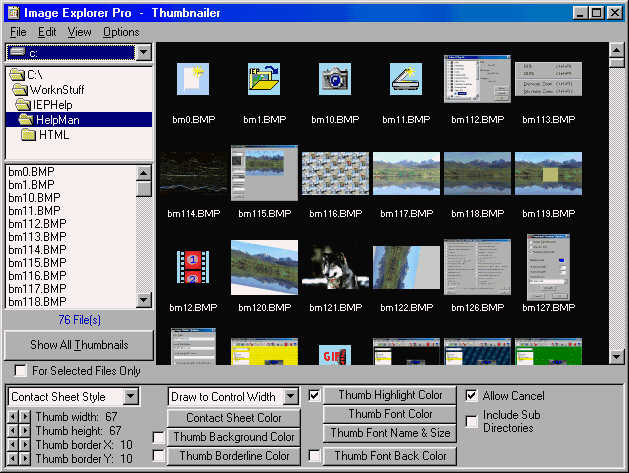The height and width of the screenshot is (473, 629).
Task: Click the Contact Sheet Color button
Action: click(233, 418)
